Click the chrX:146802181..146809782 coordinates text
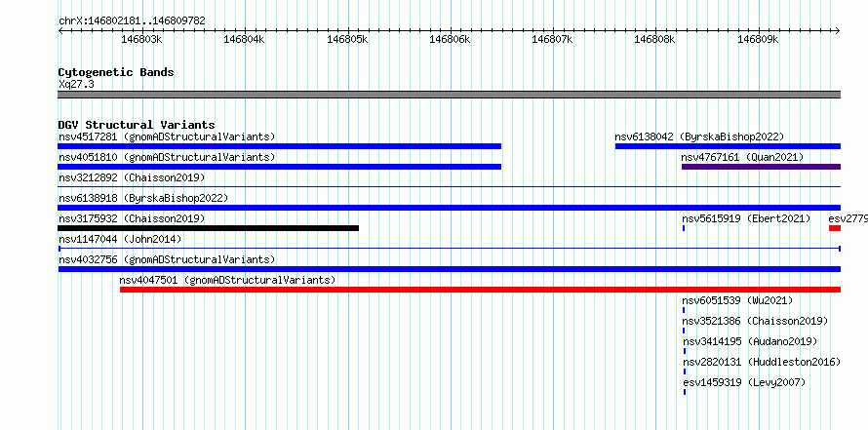This screenshot has width=868, height=430. coord(132,21)
